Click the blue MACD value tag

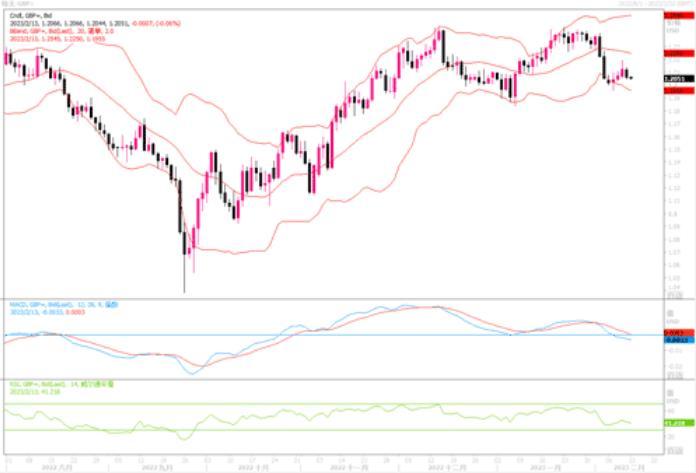point(674,340)
